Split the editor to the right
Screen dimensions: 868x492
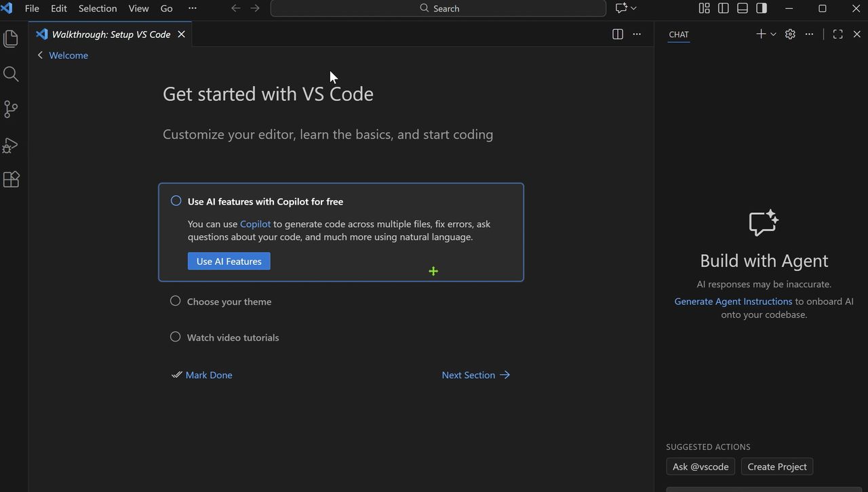click(x=617, y=34)
